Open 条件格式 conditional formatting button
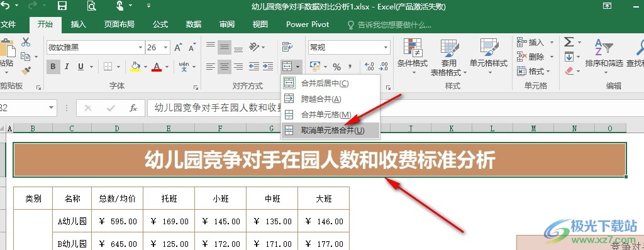644x250 pixels. [x=413, y=57]
